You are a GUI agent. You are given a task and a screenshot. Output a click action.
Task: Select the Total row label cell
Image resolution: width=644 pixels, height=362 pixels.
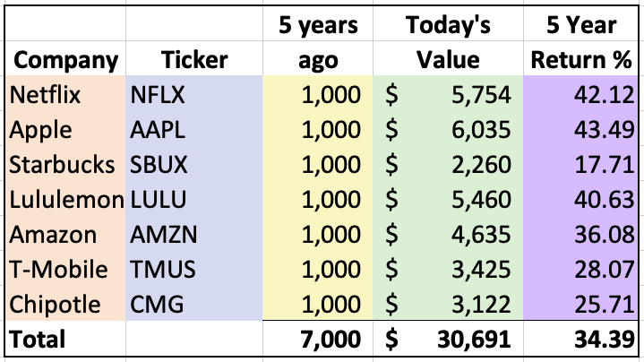click(x=65, y=339)
